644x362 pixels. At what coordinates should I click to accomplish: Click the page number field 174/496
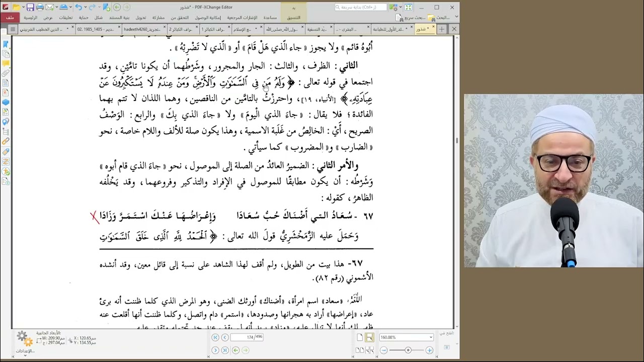point(247,337)
